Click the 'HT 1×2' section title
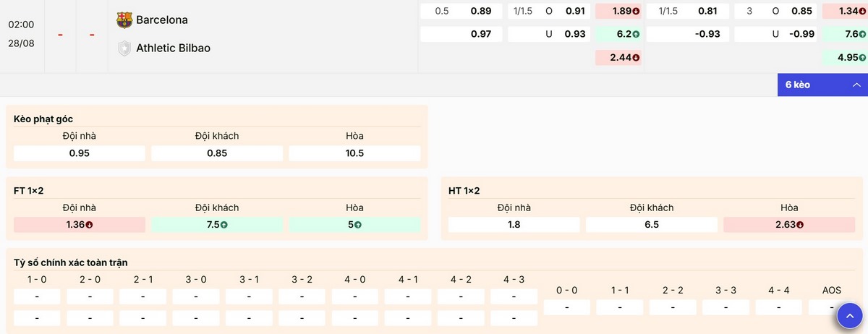Viewport: 868px width, 334px height. (x=464, y=190)
